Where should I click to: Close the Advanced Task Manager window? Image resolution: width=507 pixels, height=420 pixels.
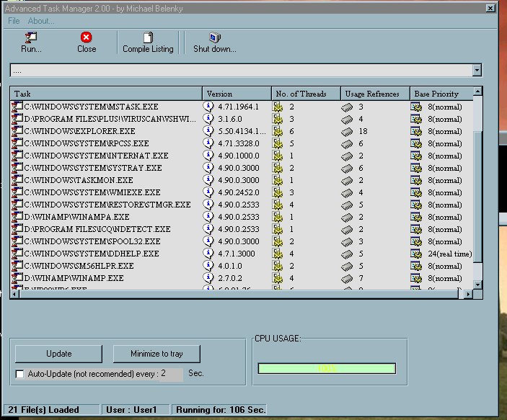[x=490, y=8]
